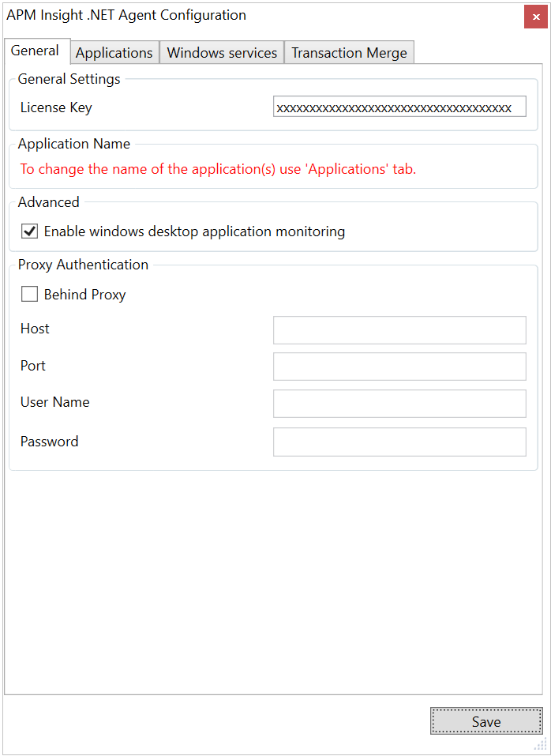
Task: Click the Proxy Authentication section label
Action: point(83,265)
